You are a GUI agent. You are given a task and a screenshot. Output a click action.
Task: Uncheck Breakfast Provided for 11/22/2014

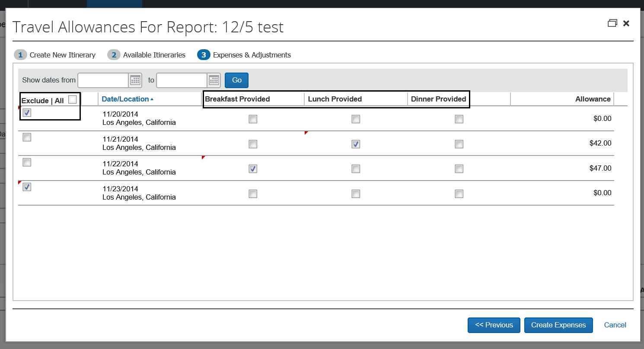253,168
